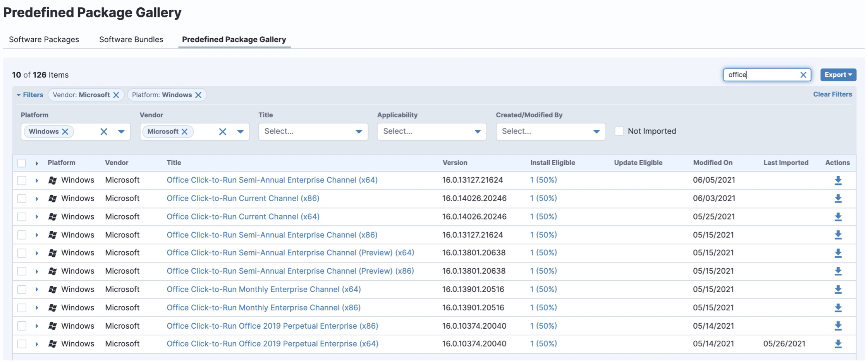Check the Current Channel (x86) row

[22, 199]
